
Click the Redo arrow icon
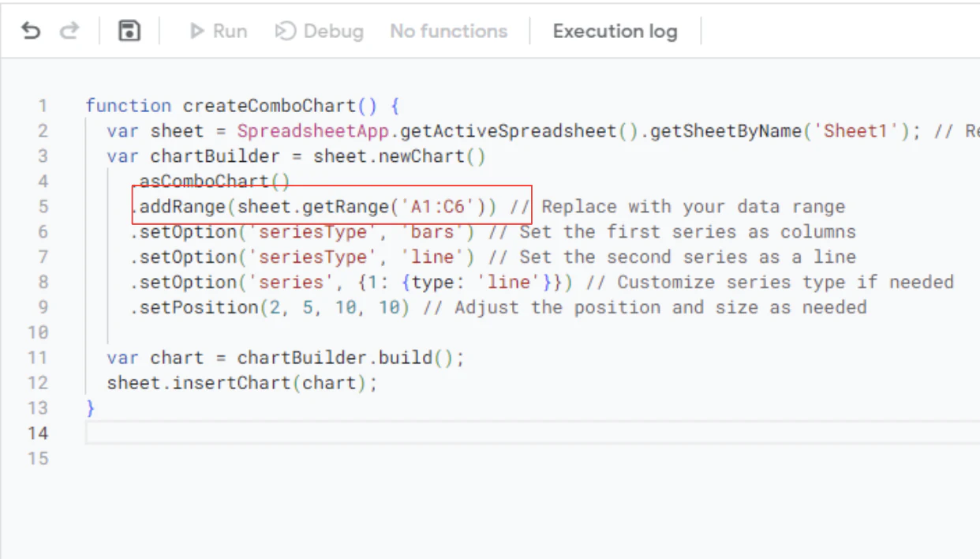pyautogui.click(x=70, y=32)
